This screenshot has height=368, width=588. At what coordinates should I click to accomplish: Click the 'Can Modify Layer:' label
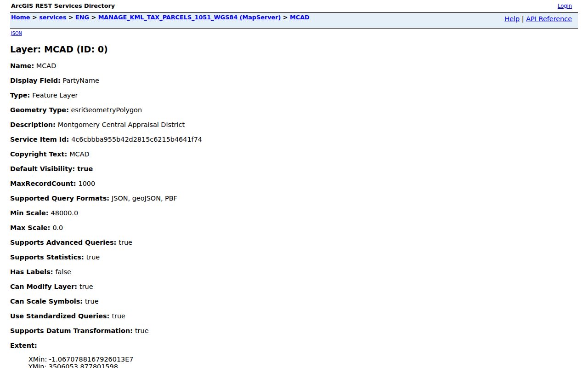tap(44, 287)
